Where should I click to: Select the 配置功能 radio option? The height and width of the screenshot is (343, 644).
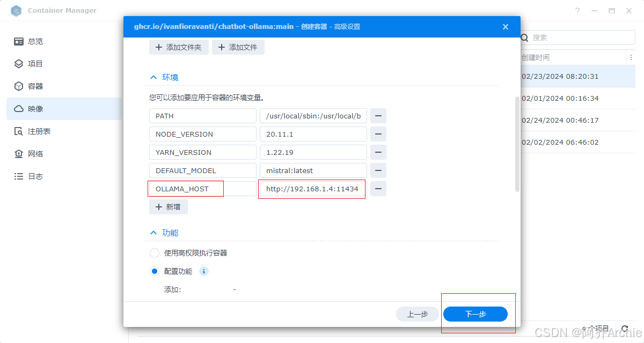coord(154,271)
